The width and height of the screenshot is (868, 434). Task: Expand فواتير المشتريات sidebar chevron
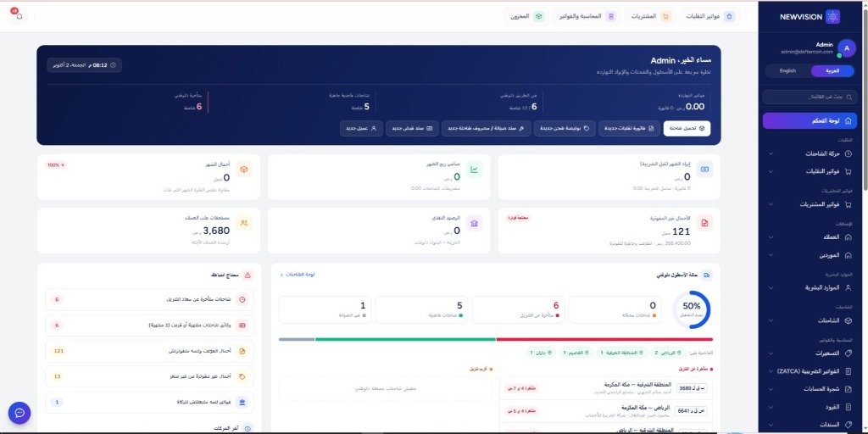pyautogui.click(x=770, y=204)
